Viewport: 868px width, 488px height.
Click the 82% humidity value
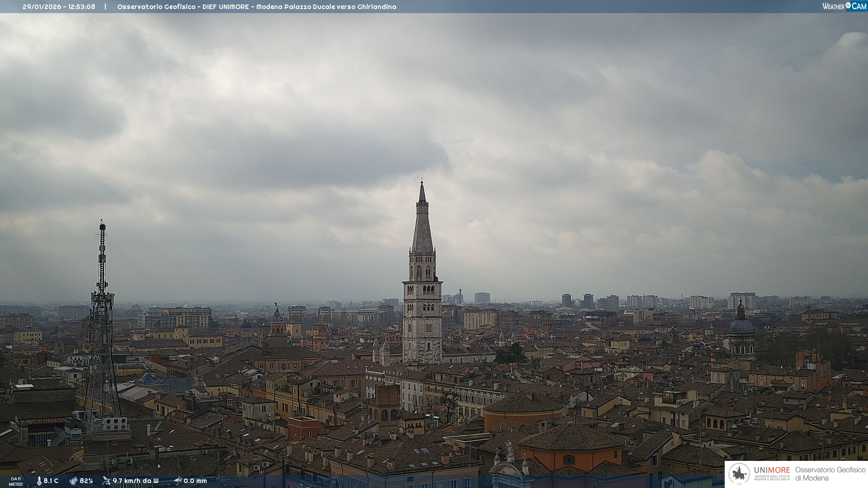pyautogui.click(x=86, y=481)
